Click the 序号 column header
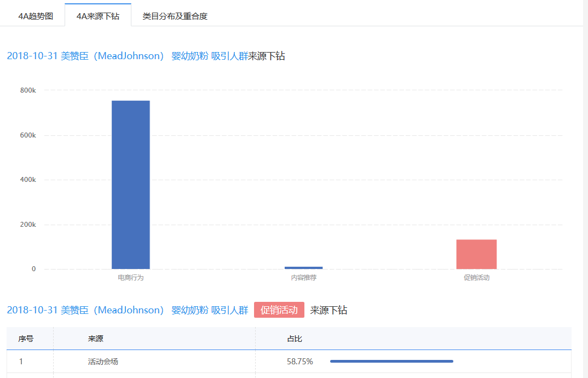The height and width of the screenshot is (378, 588). [26, 339]
